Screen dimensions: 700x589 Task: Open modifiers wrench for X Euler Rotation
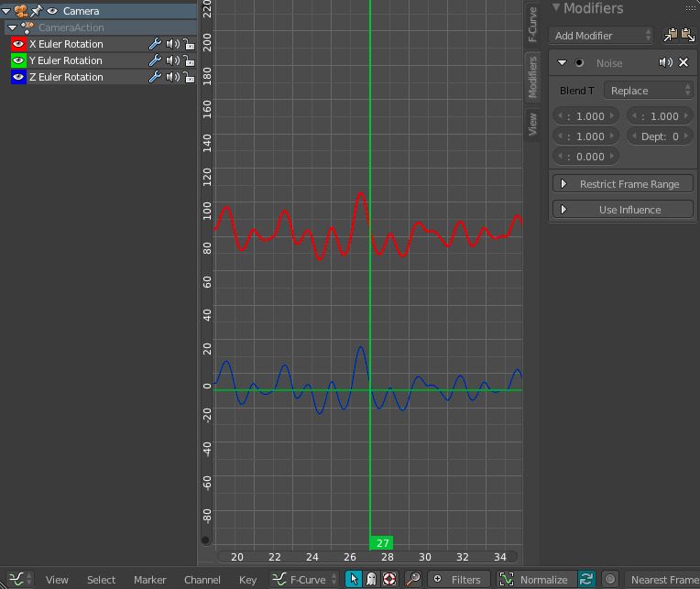[x=155, y=44]
